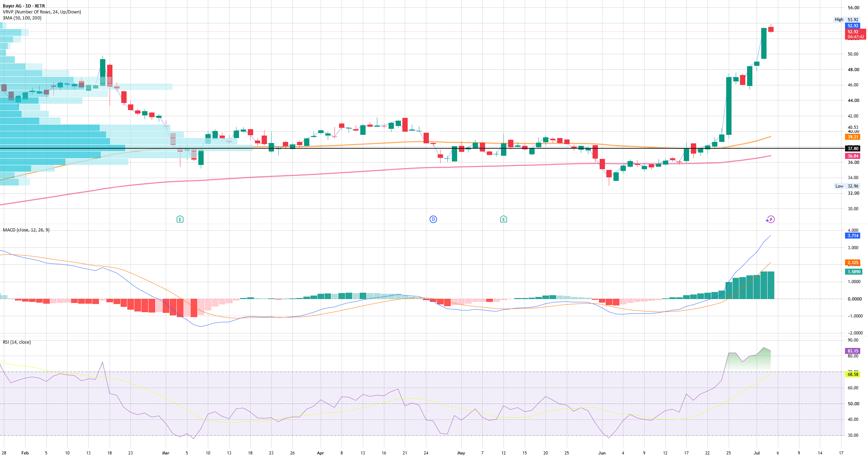Click the earnings E marker in early March

pos(180,219)
